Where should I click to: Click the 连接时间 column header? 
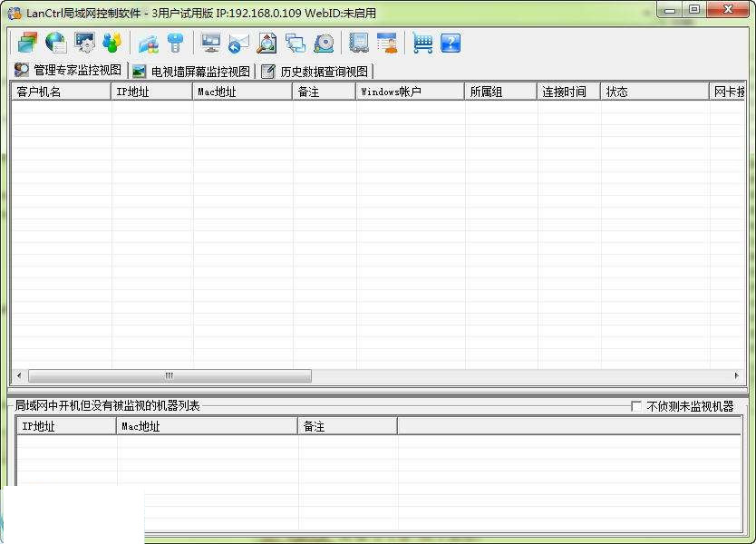pos(568,92)
